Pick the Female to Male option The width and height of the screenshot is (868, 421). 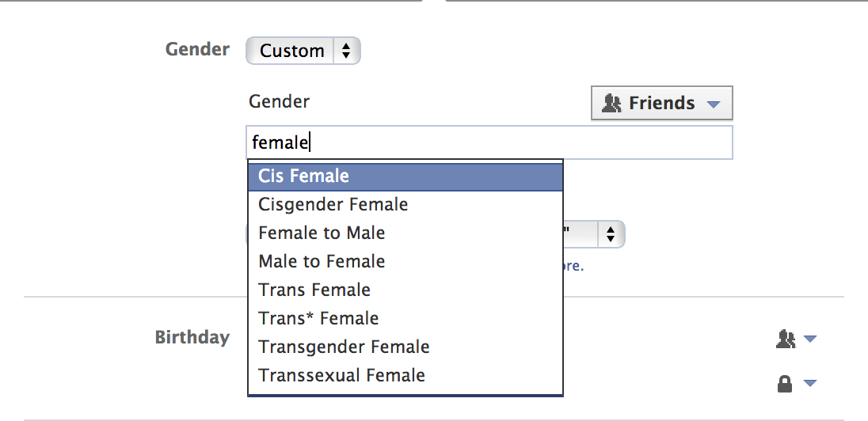(x=322, y=233)
